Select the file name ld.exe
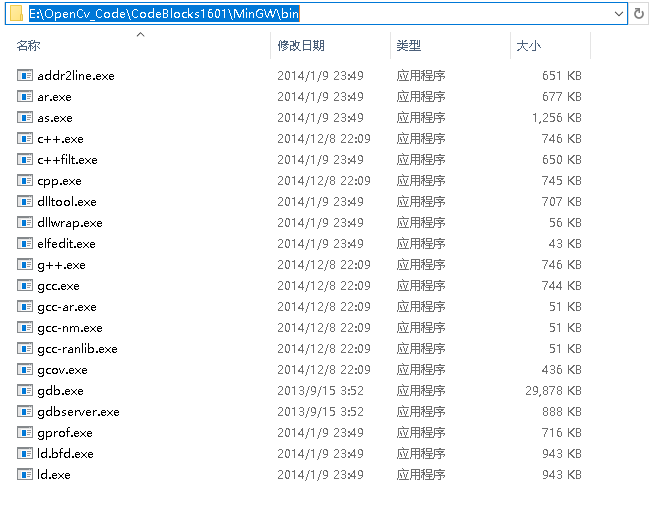Screen dimensions: 654x506 pyautogui.click(x=54, y=475)
